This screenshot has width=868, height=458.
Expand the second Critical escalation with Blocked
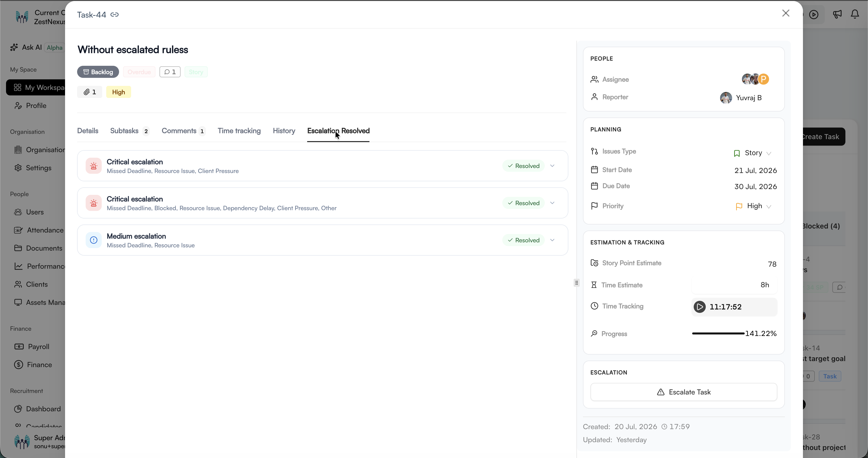(552, 203)
